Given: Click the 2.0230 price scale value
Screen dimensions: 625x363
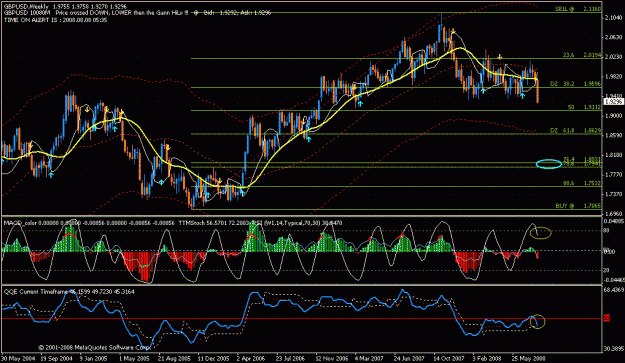Looking at the screenshot, I should click(x=613, y=57).
